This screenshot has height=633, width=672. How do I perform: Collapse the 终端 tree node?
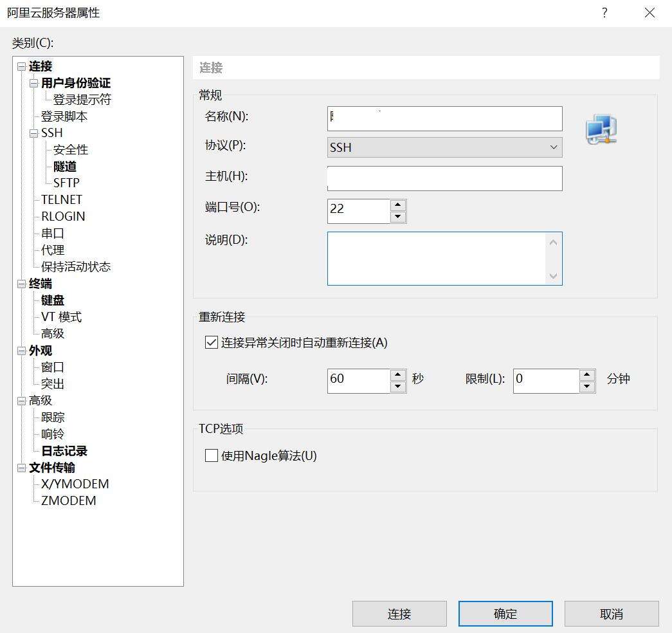[21, 284]
